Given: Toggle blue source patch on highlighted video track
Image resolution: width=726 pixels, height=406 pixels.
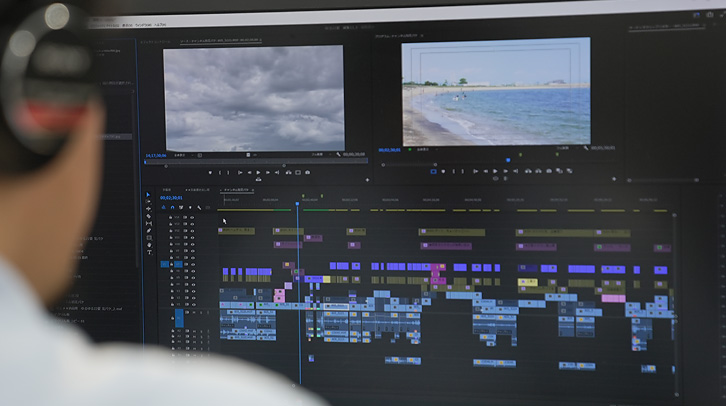Looking at the screenshot, I should point(164,264).
